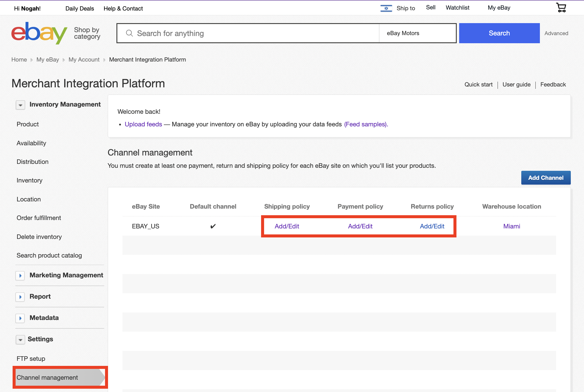Click the Add Channel button
Viewport: 584px width, 392px height.
click(546, 178)
